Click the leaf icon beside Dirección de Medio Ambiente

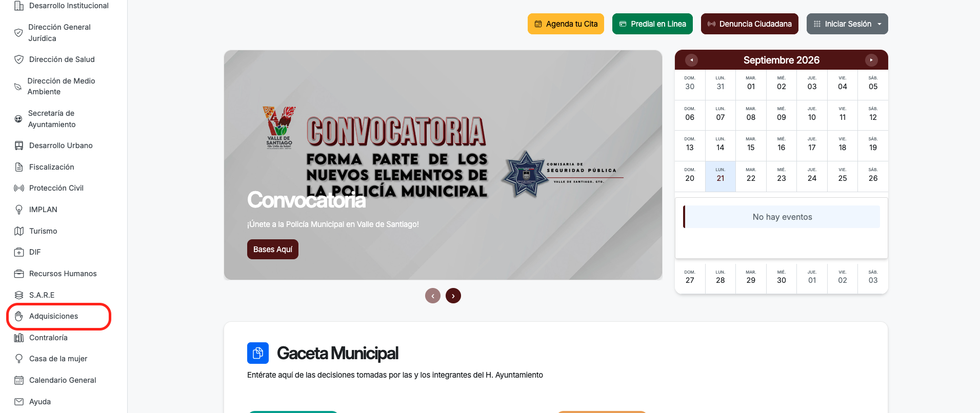coord(18,87)
